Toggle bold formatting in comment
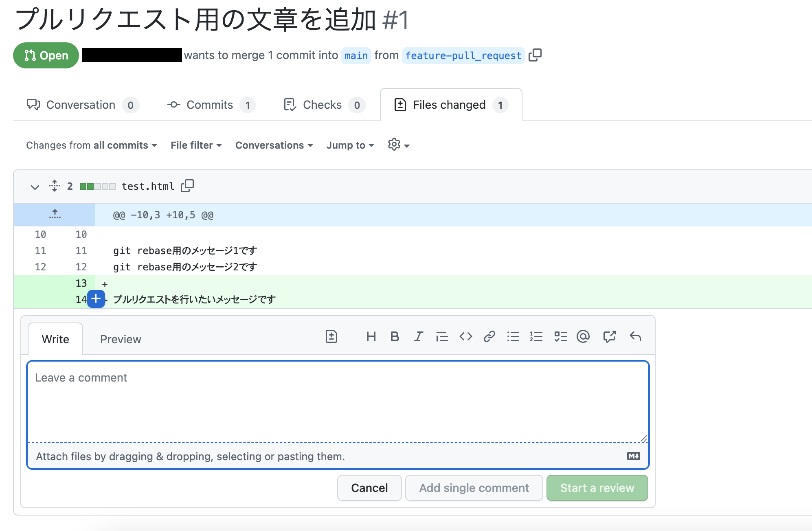 394,336
